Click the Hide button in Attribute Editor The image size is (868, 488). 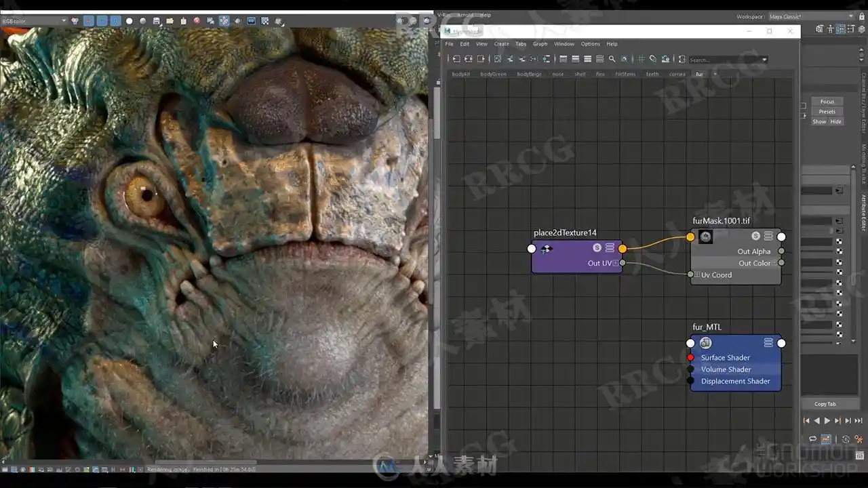(x=835, y=122)
